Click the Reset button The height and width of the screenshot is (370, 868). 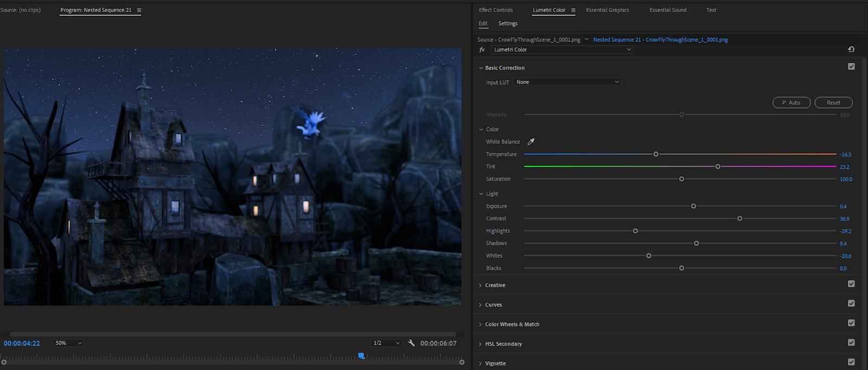point(833,103)
